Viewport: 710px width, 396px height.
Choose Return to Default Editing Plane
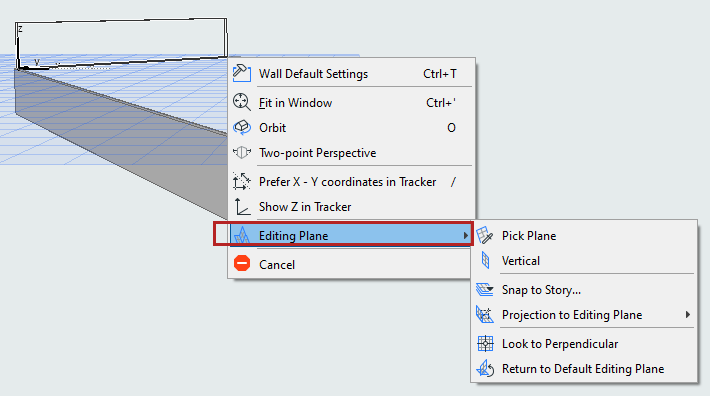coord(584,369)
